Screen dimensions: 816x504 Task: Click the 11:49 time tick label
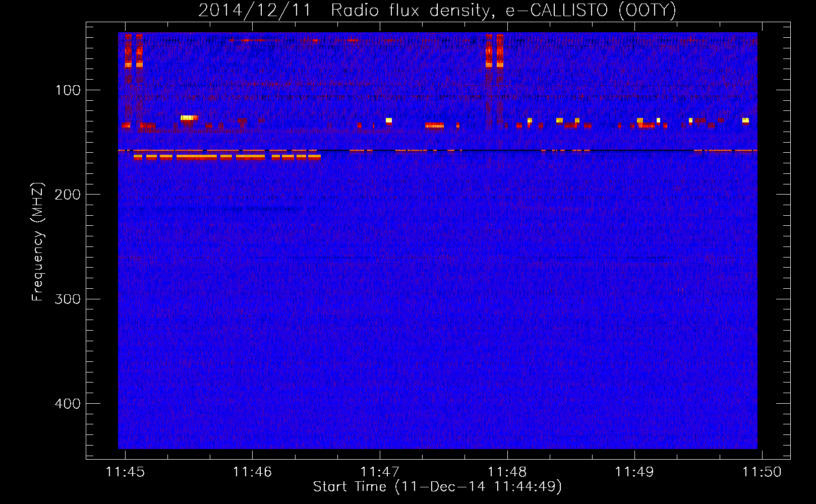tap(634, 472)
